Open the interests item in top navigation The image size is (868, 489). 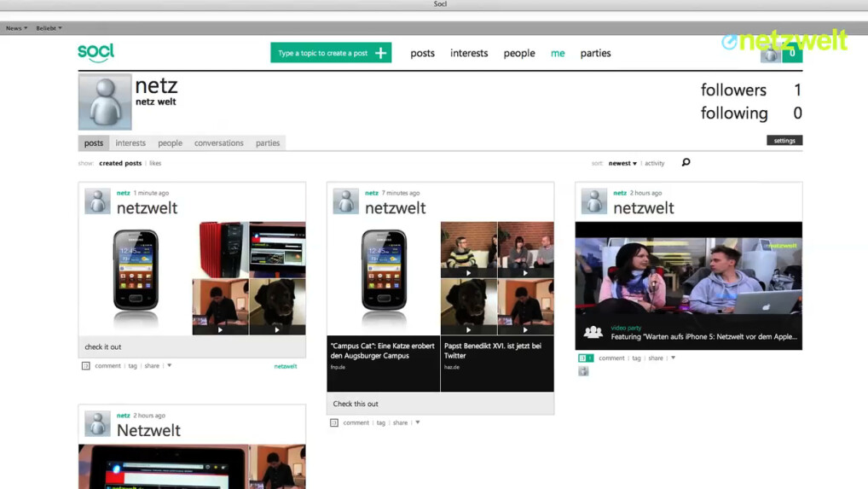[x=469, y=53]
